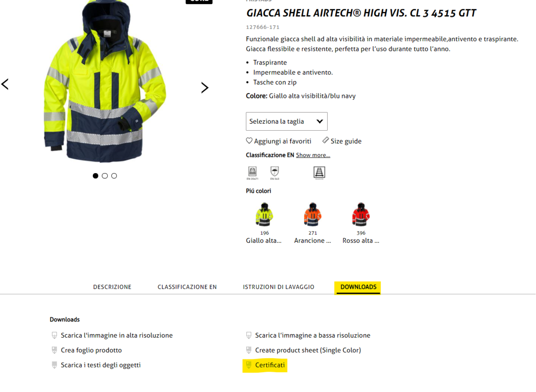Choose the 271 Arancione color variant

tap(312, 223)
